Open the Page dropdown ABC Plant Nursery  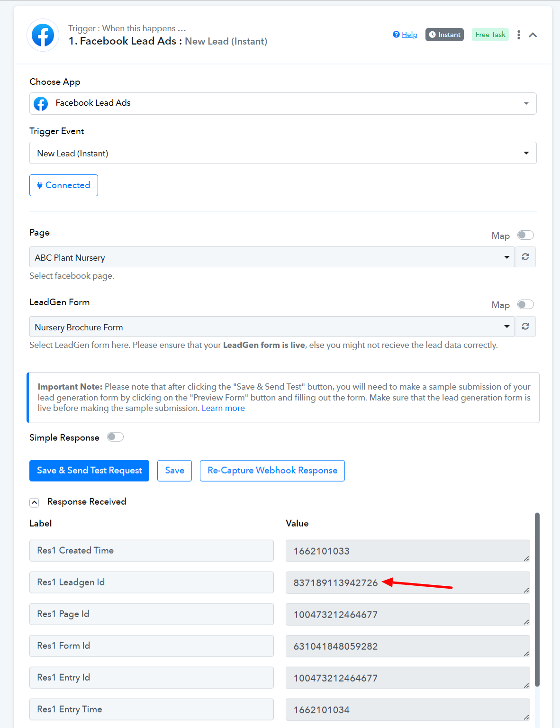tap(272, 257)
